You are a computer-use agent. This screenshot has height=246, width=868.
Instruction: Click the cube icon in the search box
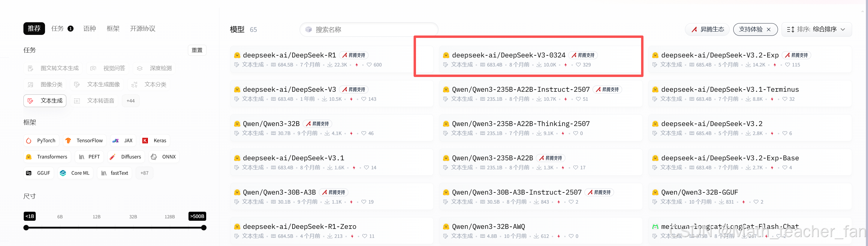308,29
